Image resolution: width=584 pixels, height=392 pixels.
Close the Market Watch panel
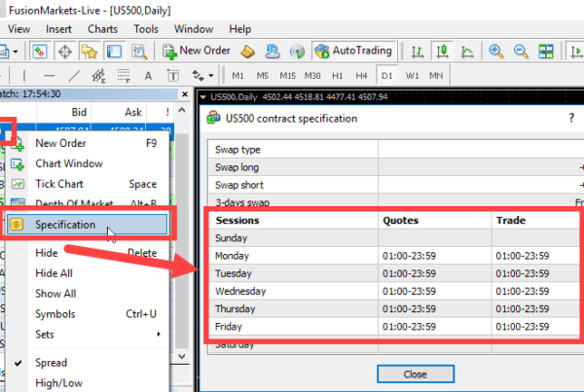click(x=184, y=94)
